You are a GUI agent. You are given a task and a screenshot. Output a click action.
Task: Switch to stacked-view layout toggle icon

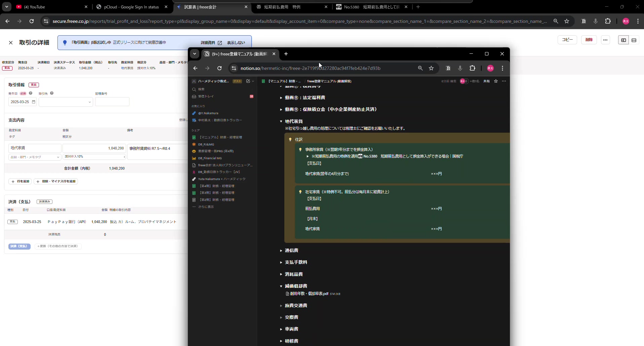tap(634, 40)
